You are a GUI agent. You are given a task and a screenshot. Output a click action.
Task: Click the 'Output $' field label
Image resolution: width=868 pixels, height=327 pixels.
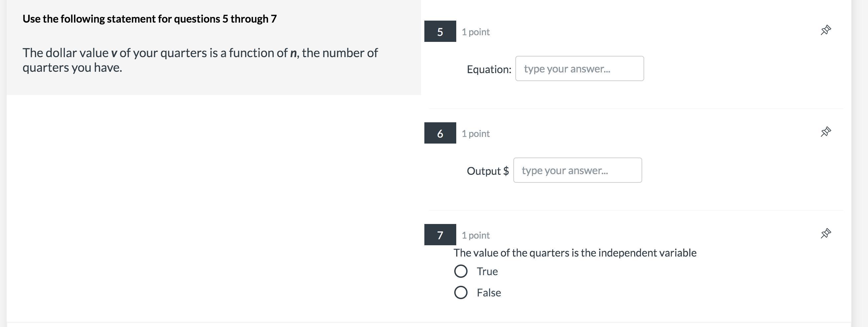tap(487, 171)
